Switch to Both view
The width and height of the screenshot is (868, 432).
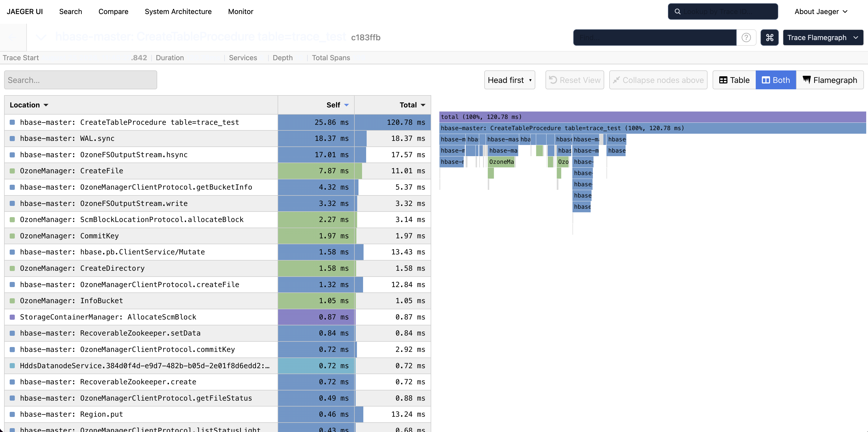(x=776, y=80)
